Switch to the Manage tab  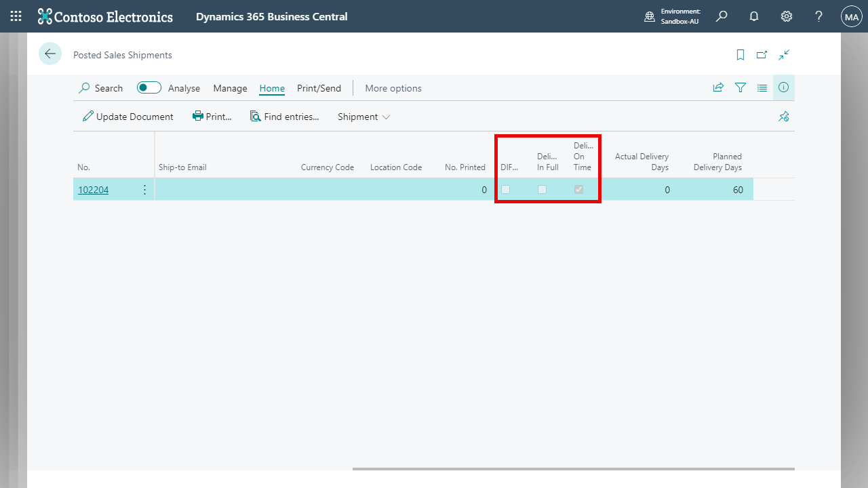[x=230, y=88]
